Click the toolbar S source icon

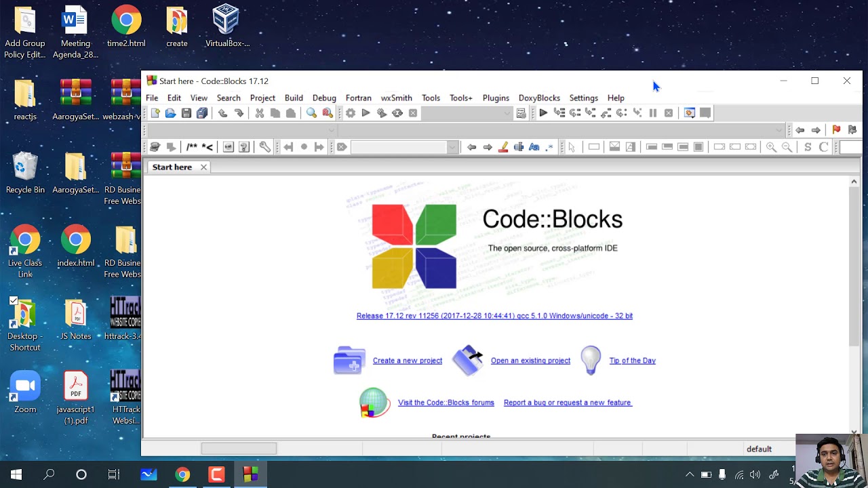808,147
